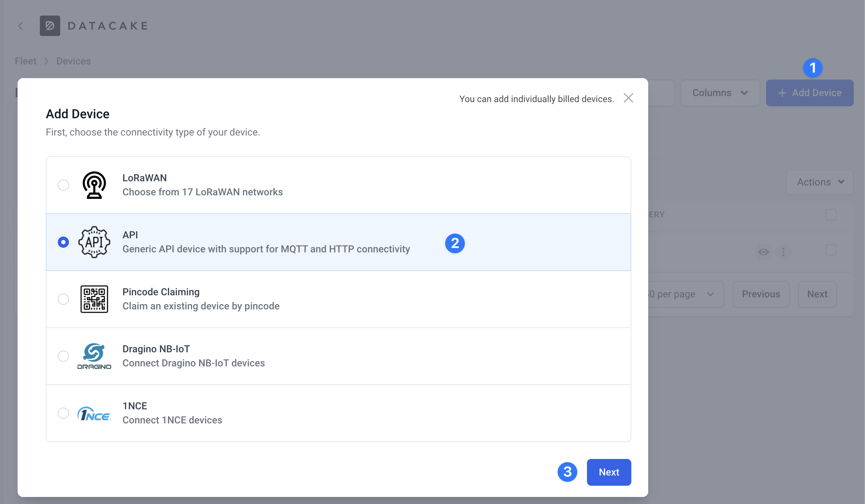Open the Columns dropdown
Viewport: 865px width, 504px height.
pyautogui.click(x=720, y=93)
